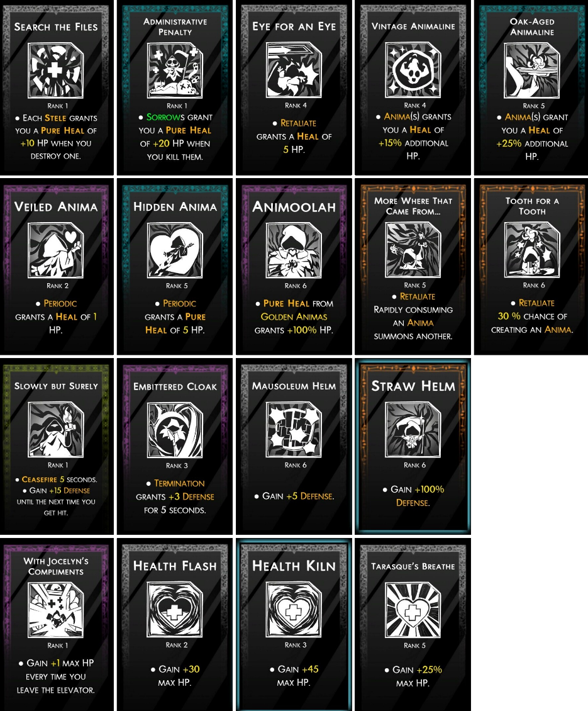
Task: Select the Mausoleum Helm stars icon
Action: point(294,429)
